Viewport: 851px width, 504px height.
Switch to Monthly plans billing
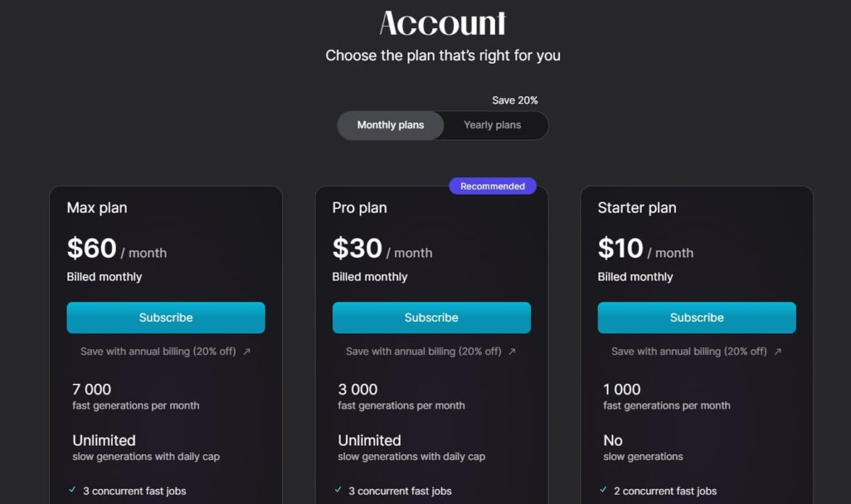391,125
